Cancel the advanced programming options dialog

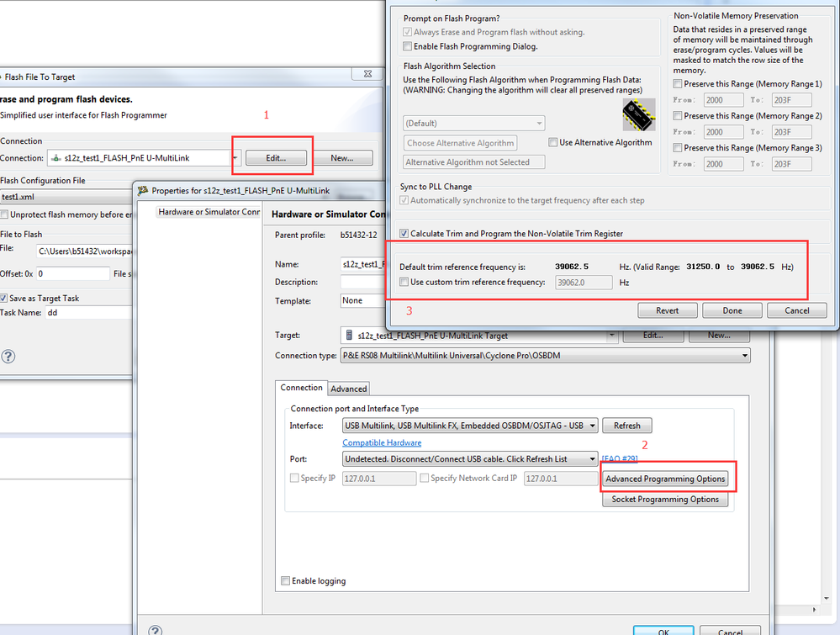796,311
